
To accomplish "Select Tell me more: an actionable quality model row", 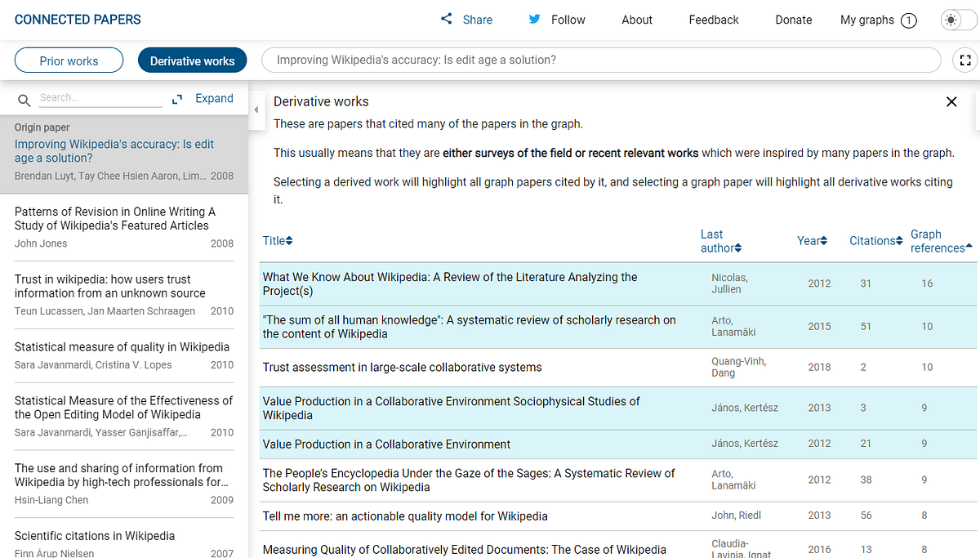I will [x=618, y=516].
